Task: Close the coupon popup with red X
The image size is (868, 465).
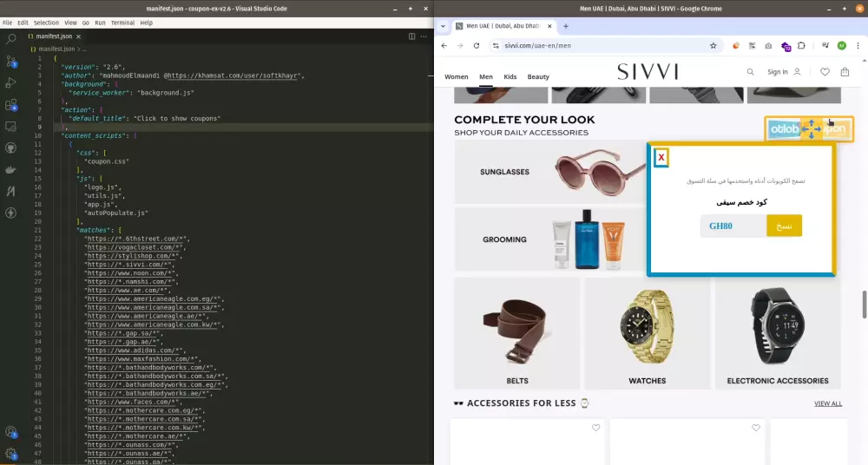Action: point(661,157)
